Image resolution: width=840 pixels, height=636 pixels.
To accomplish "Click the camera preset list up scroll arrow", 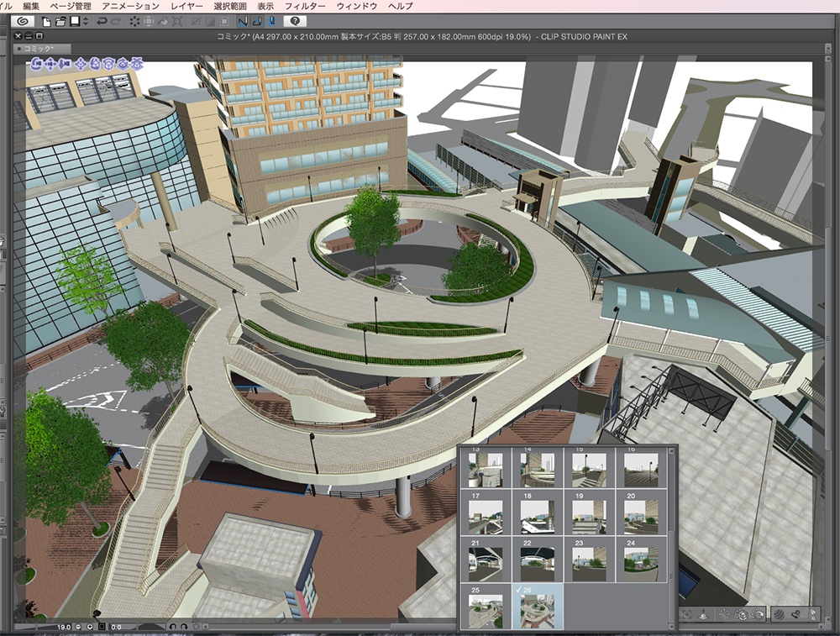I will pos(671,451).
